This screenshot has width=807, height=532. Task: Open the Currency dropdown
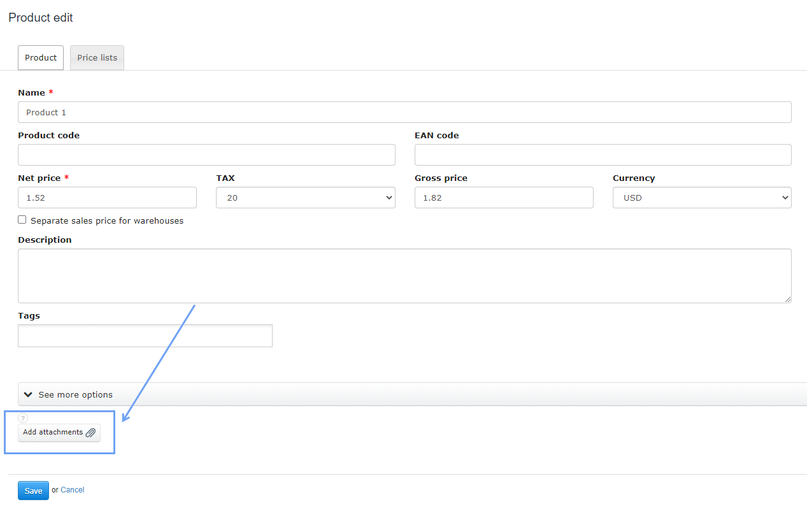tap(702, 198)
